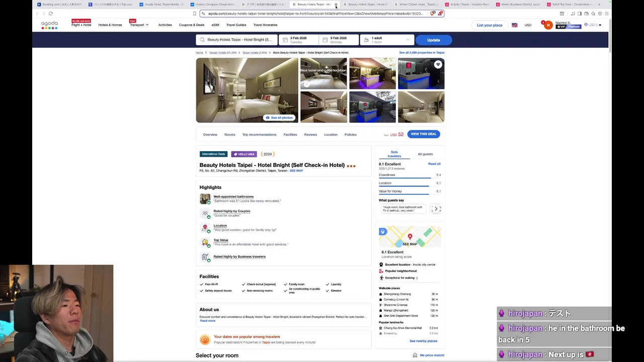
Task: Save hotel with the heart favorite icon
Action: 438,64
